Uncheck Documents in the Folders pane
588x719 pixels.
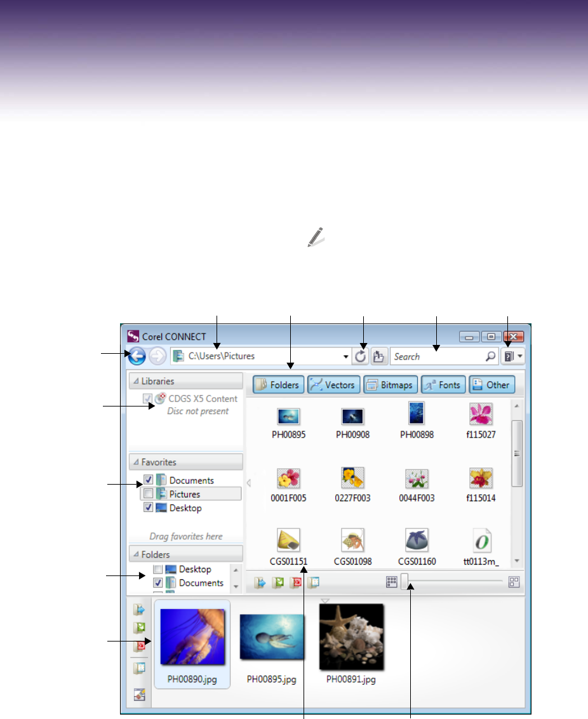pos(157,582)
